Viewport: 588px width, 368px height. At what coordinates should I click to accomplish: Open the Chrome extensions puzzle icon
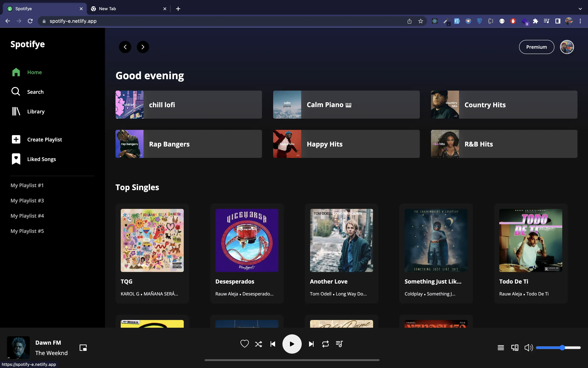pyautogui.click(x=535, y=21)
